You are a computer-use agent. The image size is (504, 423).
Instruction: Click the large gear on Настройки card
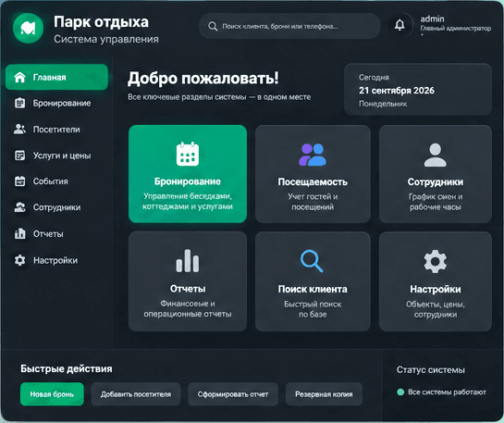tap(436, 262)
